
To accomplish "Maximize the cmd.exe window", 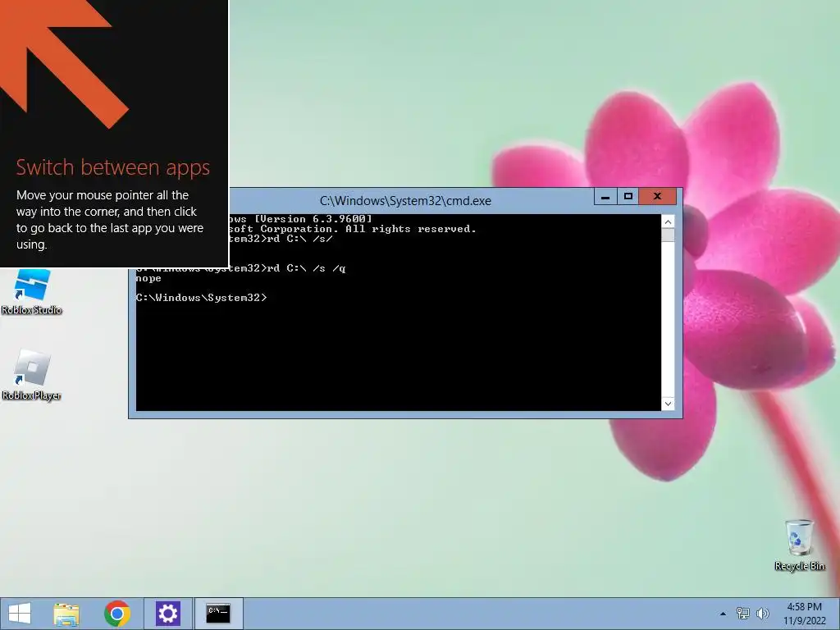I will pyautogui.click(x=628, y=197).
